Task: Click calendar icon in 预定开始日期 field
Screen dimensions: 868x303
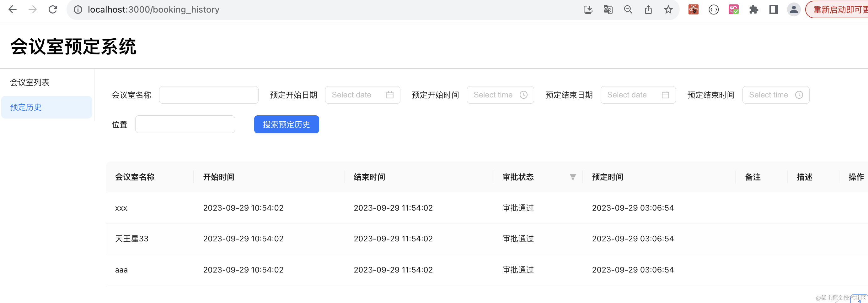Action: pos(390,95)
